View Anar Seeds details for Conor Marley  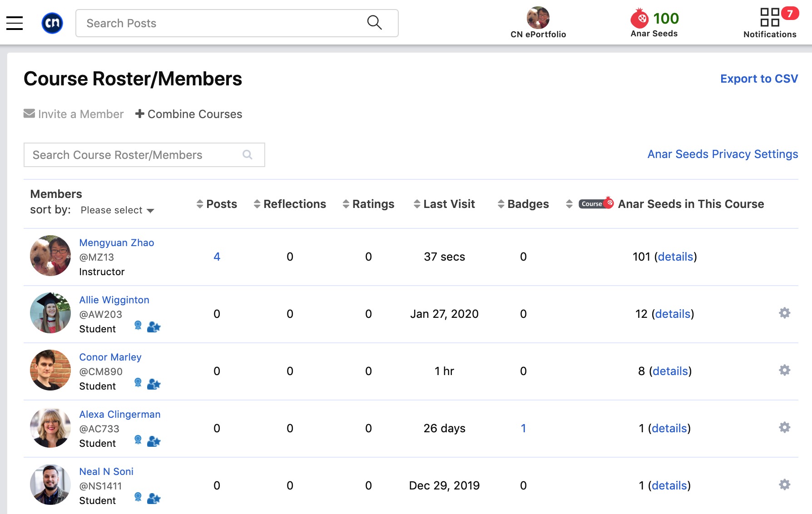point(671,371)
